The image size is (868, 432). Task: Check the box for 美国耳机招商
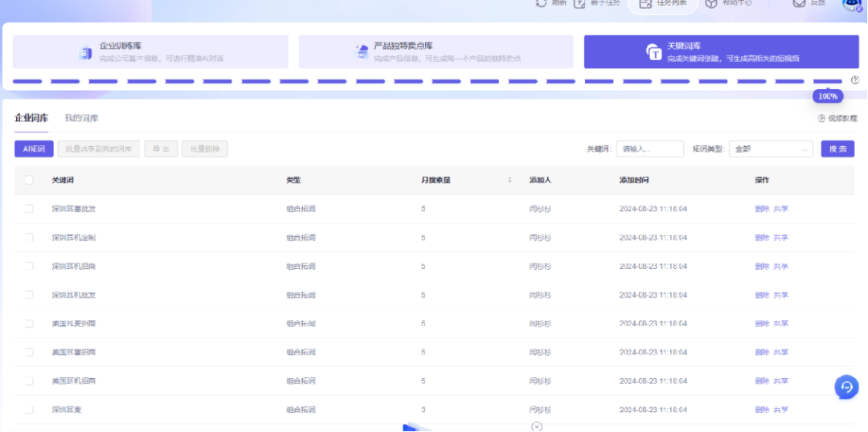point(29,381)
